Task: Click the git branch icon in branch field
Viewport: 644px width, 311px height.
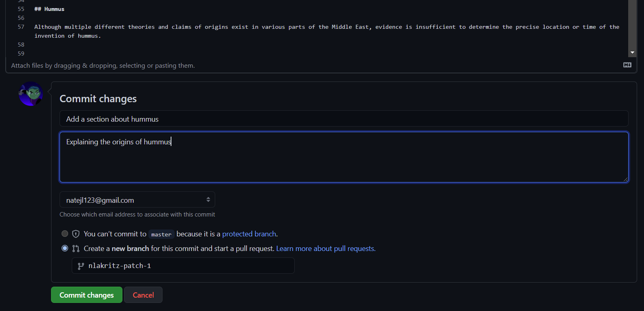Action: coord(81,266)
